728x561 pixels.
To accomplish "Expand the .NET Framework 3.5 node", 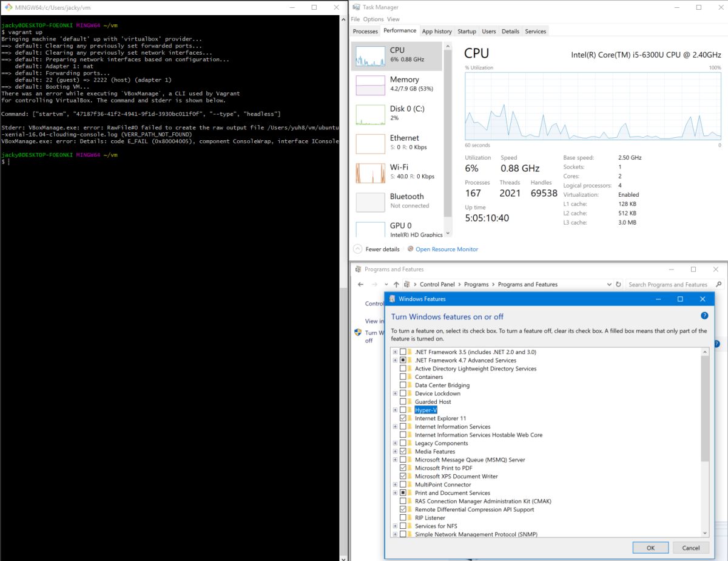I will coord(395,352).
